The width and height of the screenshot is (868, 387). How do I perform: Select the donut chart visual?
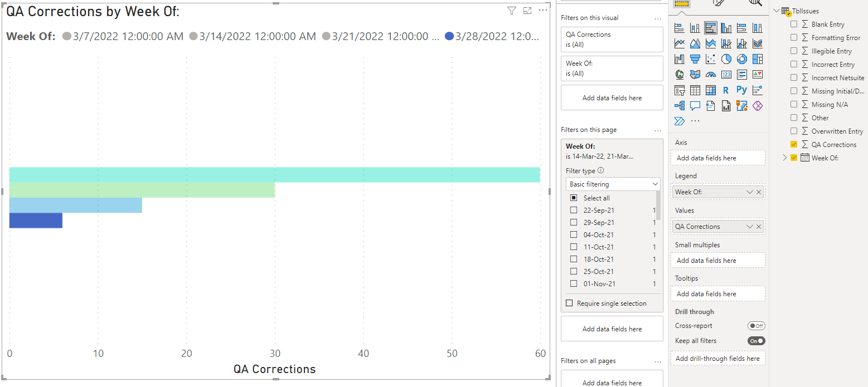pyautogui.click(x=741, y=59)
